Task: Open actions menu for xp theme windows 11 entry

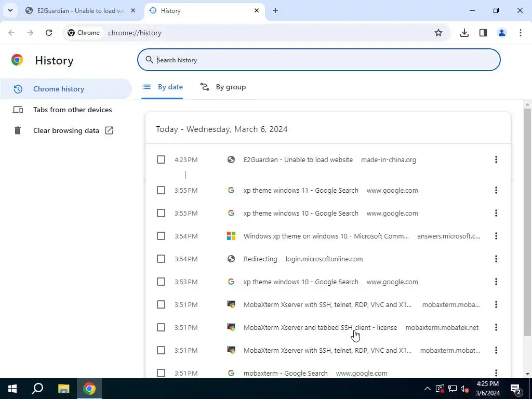Action: [496, 190]
